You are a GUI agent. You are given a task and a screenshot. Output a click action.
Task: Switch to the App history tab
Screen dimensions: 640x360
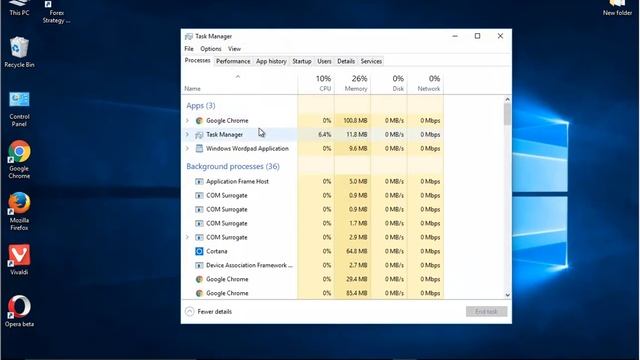click(271, 61)
